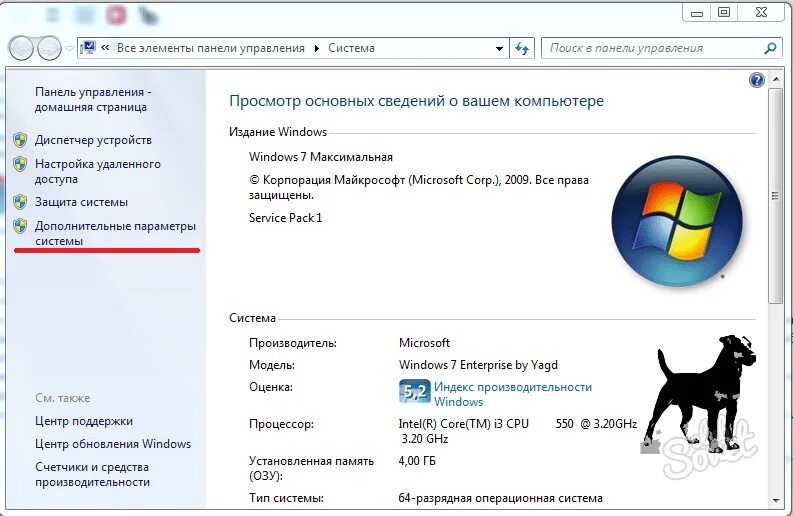Click the refresh button beside address bar
This screenshot has height=516, width=793.
click(522, 49)
